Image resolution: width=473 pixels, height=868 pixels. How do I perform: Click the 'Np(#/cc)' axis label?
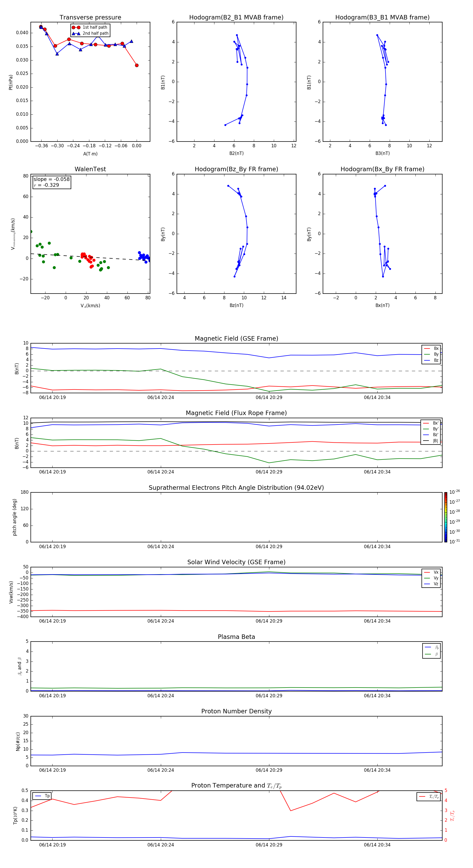[18, 741]
